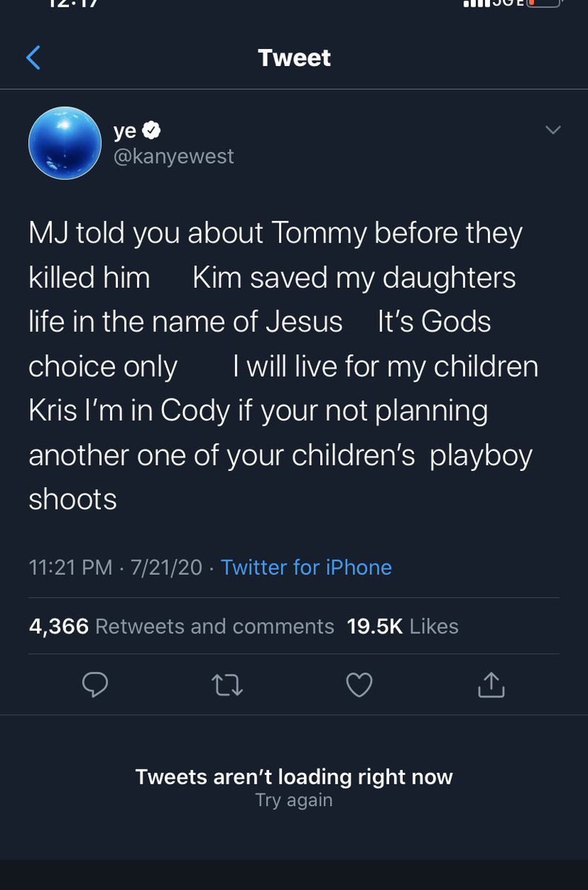Tap the share upload icon
The height and width of the screenshot is (890, 588).
tap(491, 685)
